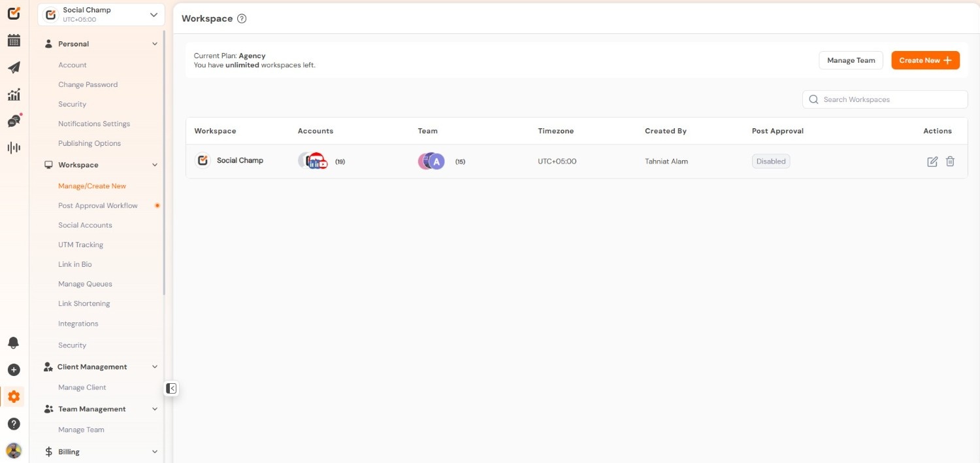Click the UTC+05:00 timezone cell
This screenshot has width=980, height=463.
click(x=557, y=162)
